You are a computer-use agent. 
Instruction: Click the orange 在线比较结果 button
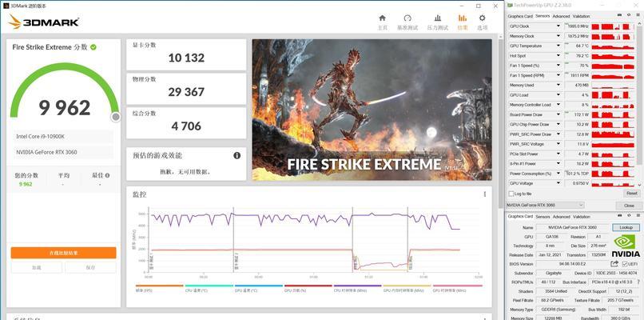tap(63, 253)
